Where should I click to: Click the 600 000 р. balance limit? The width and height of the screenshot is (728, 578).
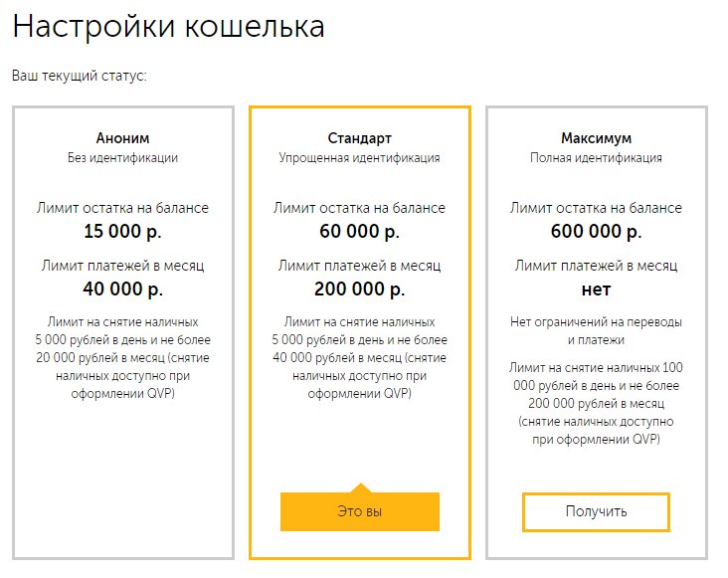(x=596, y=232)
